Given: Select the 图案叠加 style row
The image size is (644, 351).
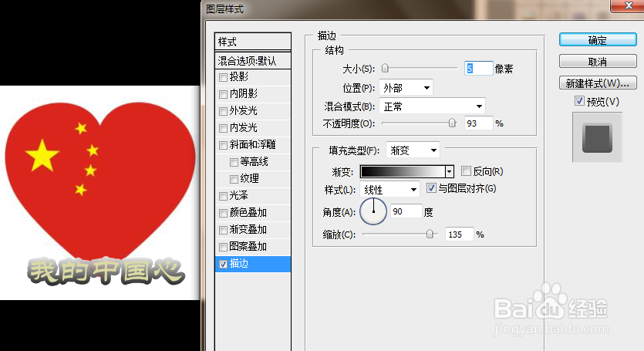Looking at the screenshot, I should 253,247.
